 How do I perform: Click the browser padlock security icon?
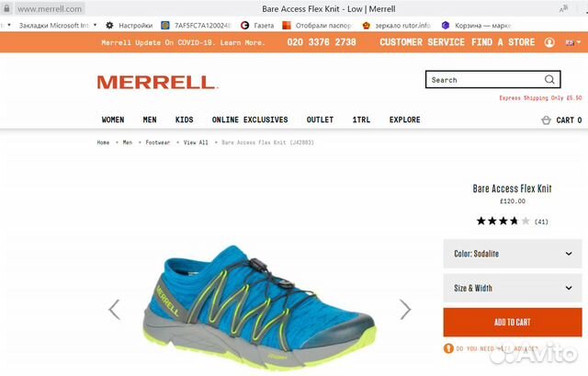click(6, 8)
